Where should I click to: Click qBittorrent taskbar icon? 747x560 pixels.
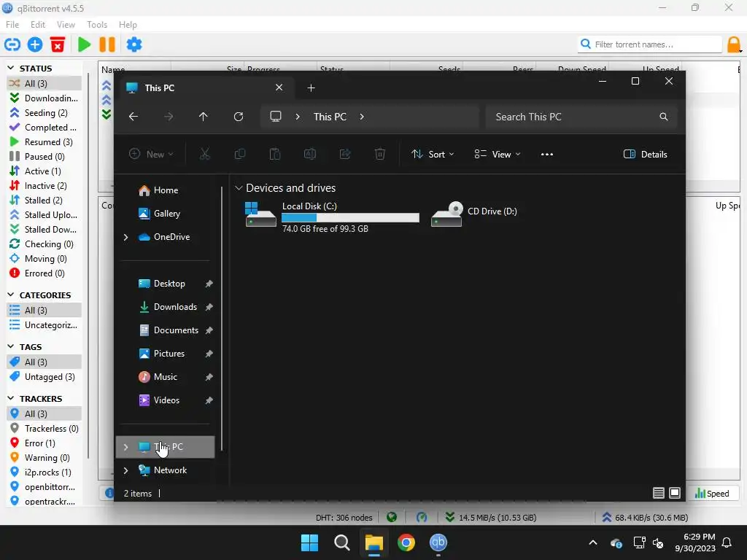(x=438, y=542)
